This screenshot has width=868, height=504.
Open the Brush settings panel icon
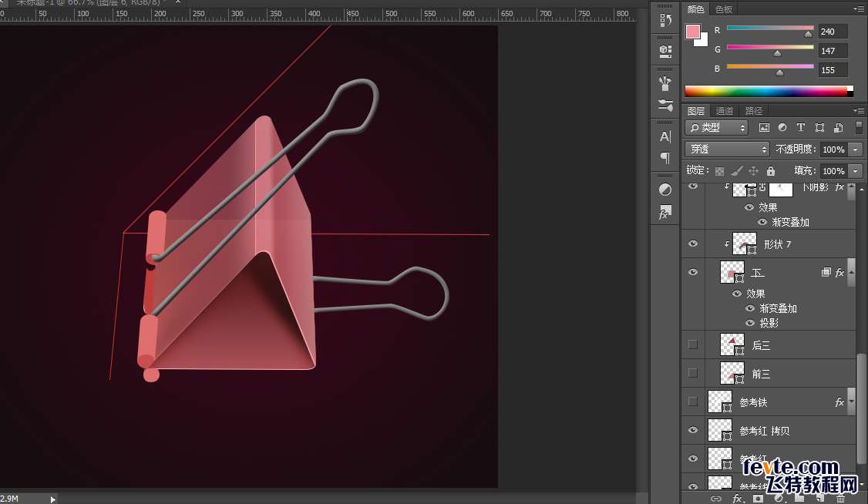665,105
